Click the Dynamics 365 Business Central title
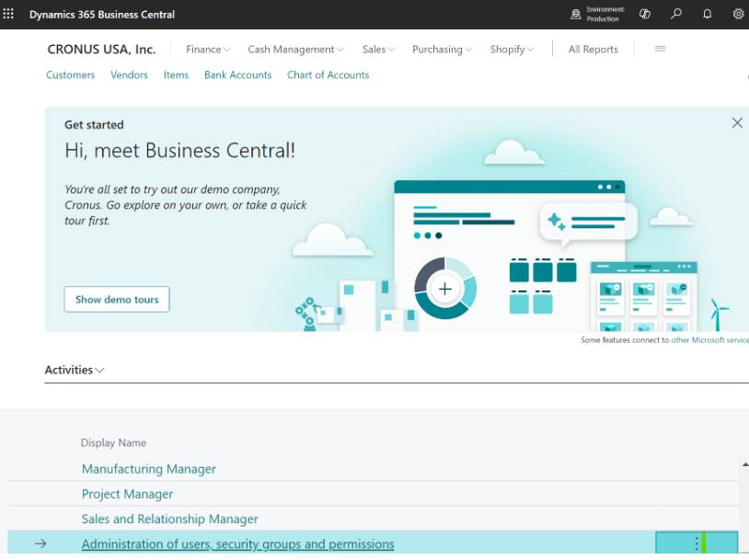This screenshot has height=560, width=749. pos(102,15)
